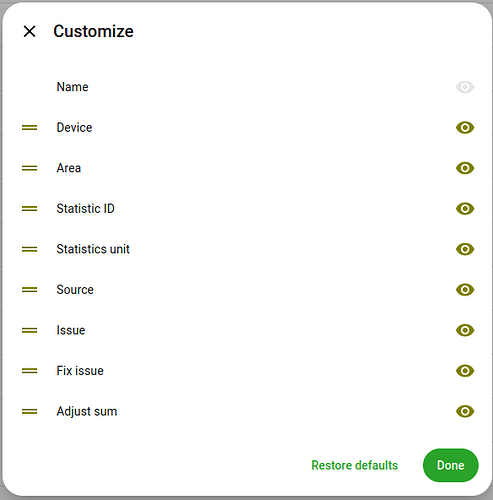Toggle the Source column eye icon
This screenshot has height=500, width=493.
(465, 290)
